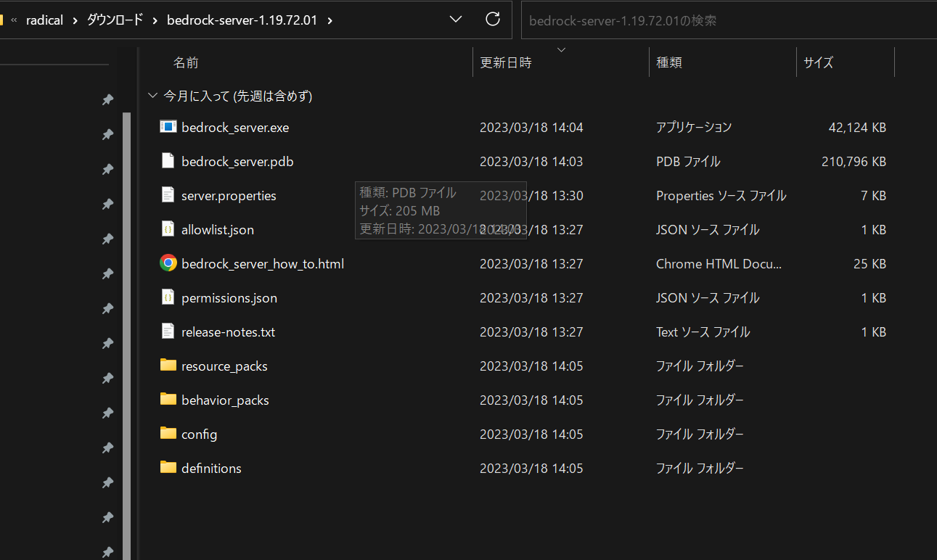Select the server.properties file icon
The image size is (937, 560).
tap(168, 195)
